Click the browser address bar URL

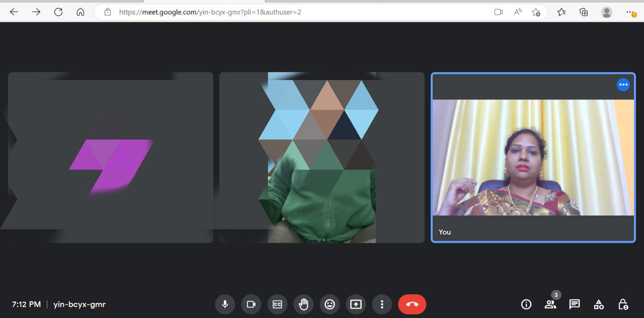(x=210, y=12)
